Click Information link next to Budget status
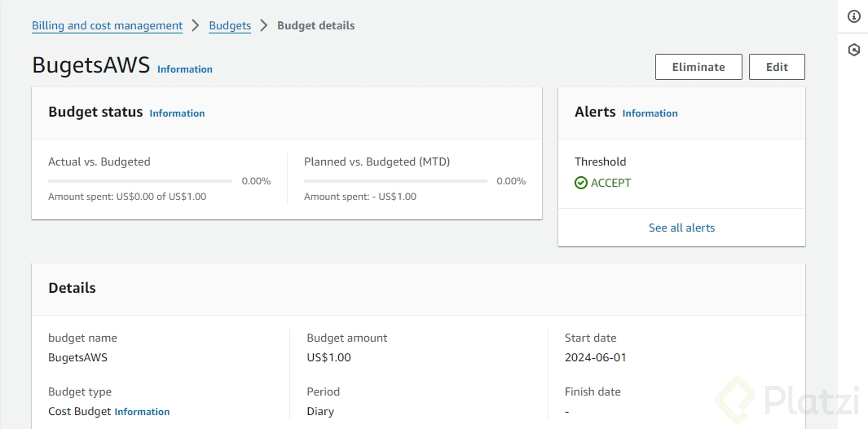Image resolution: width=868 pixels, height=429 pixels. click(177, 113)
